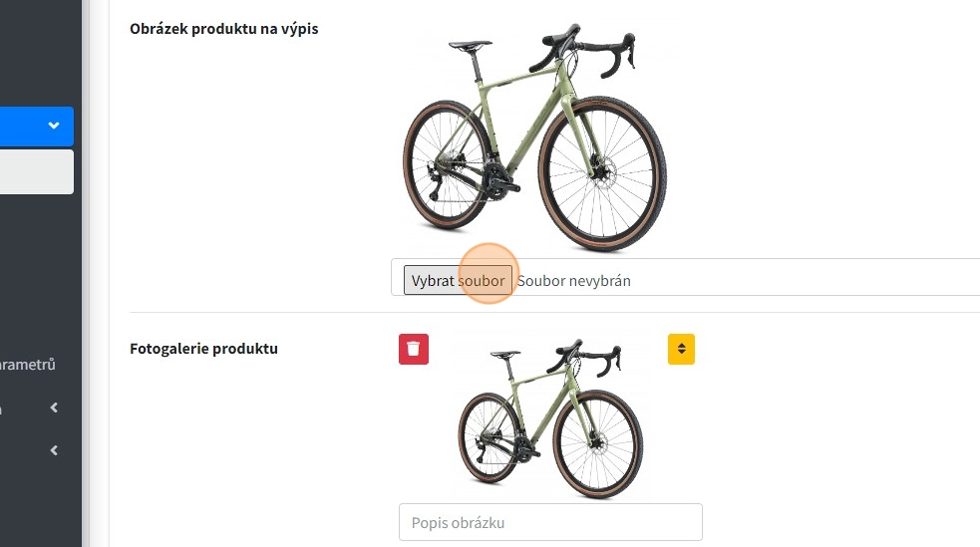Click the yellow reorder arrows icon
The height and width of the screenshot is (547, 980).
tap(681, 349)
